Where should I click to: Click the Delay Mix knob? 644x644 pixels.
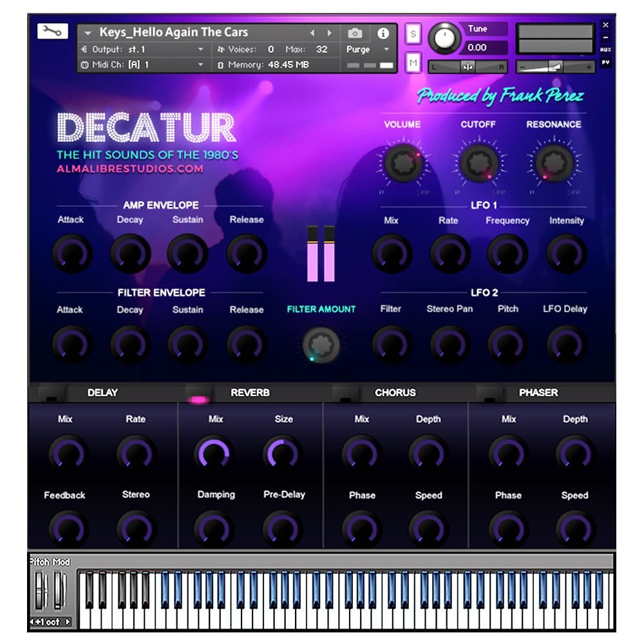tap(68, 453)
